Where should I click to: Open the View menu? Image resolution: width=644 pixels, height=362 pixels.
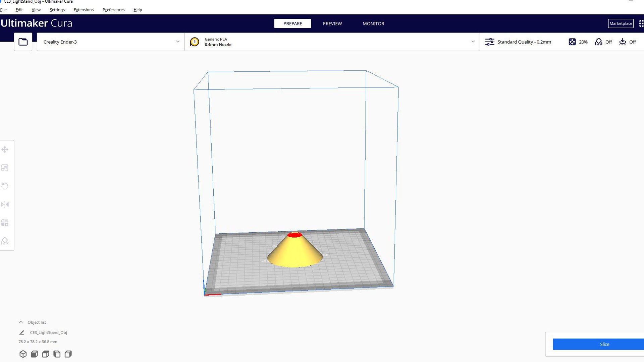coord(36,10)
